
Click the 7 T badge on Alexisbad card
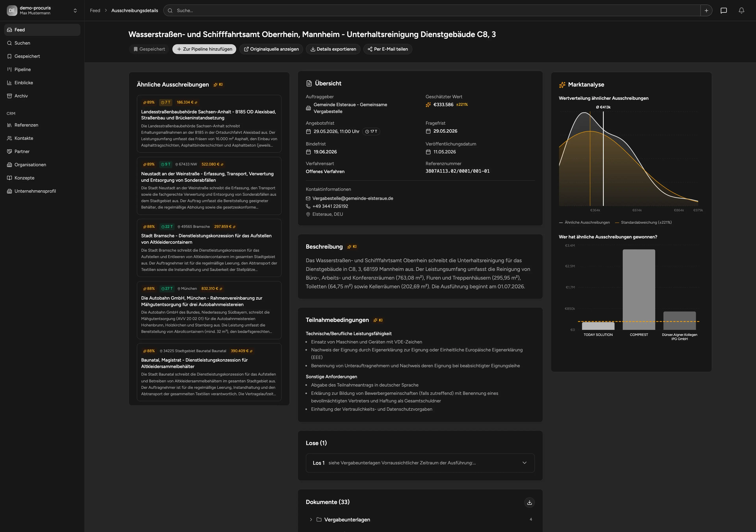166,102
